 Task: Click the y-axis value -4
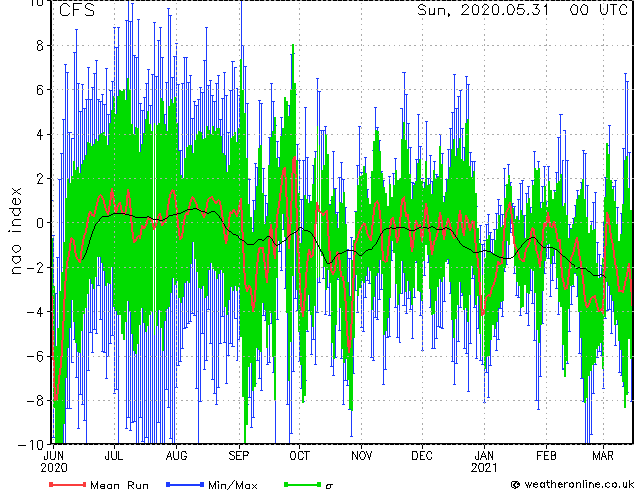coord(36,312)
